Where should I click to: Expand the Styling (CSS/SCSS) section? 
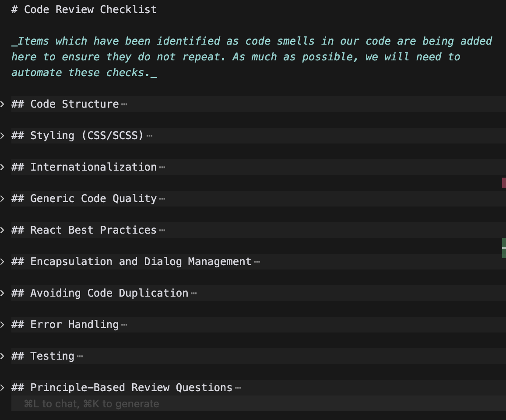[3, 136]
